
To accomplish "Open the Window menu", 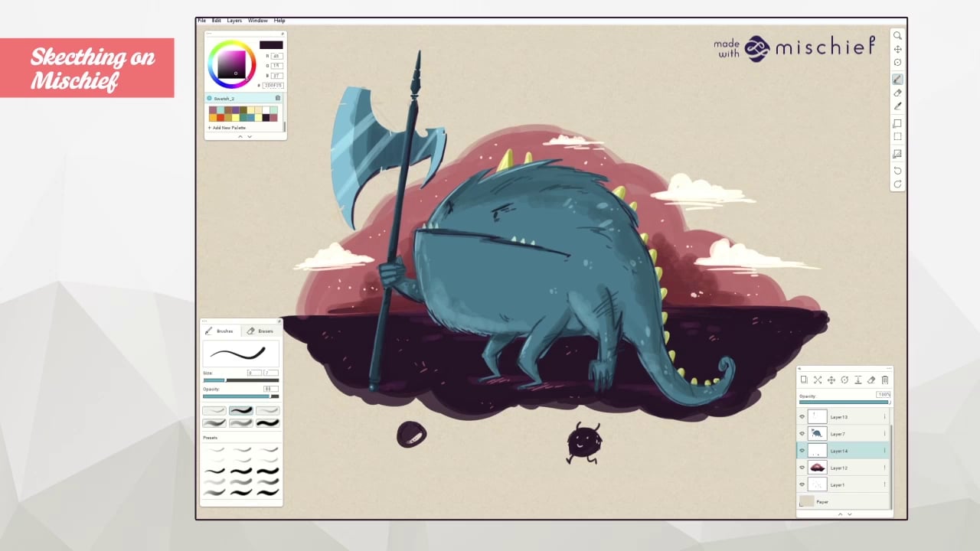I will point(257,20).
